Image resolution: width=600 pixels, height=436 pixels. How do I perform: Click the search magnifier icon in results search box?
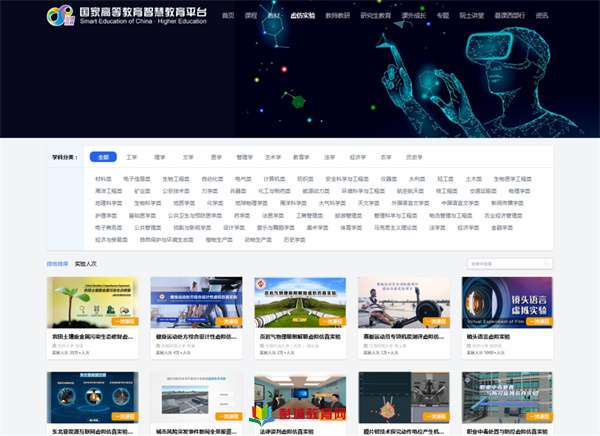(546, 263)
